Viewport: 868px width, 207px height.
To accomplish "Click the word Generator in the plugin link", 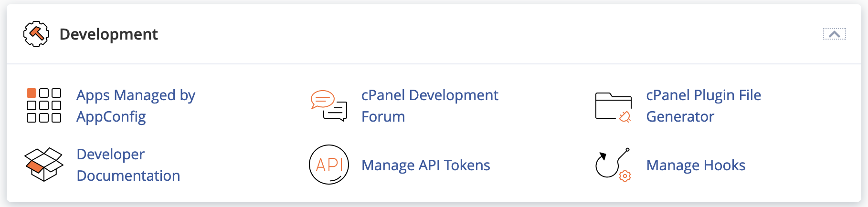I will pyautogui.click(x=680, y=117).
